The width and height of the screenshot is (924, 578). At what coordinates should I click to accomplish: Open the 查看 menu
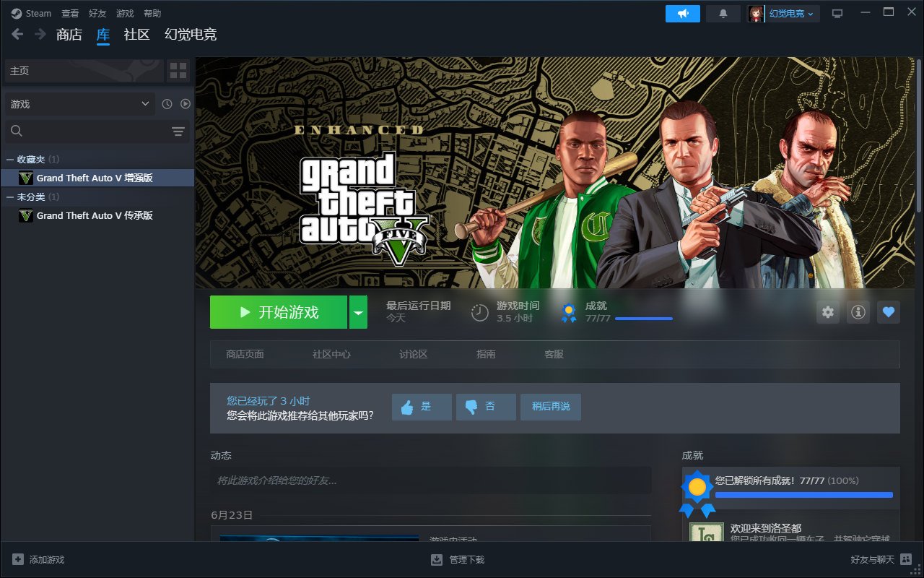pyautogui.click(x=70, y=14)
